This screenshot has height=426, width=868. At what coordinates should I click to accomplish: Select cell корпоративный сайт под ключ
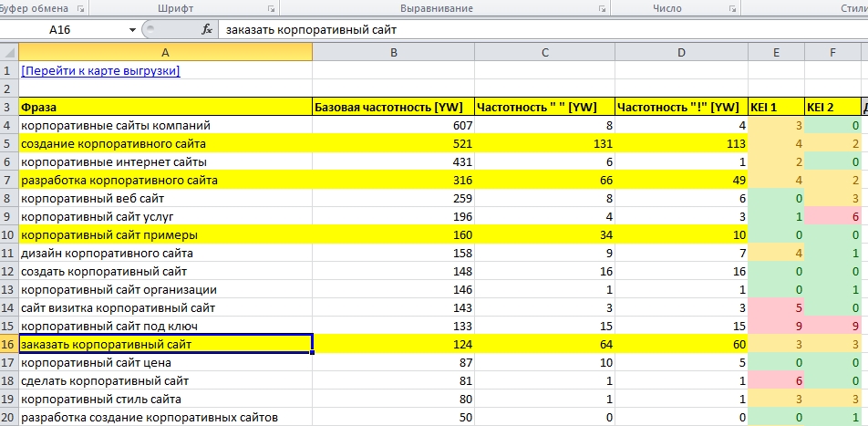166,327
